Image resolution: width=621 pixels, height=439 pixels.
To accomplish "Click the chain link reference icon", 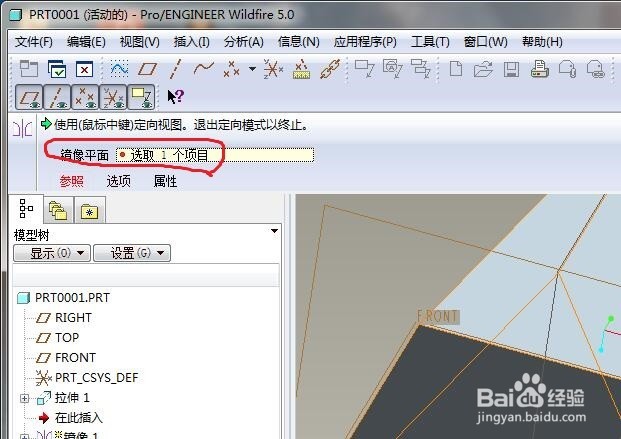I will [330, 69].
